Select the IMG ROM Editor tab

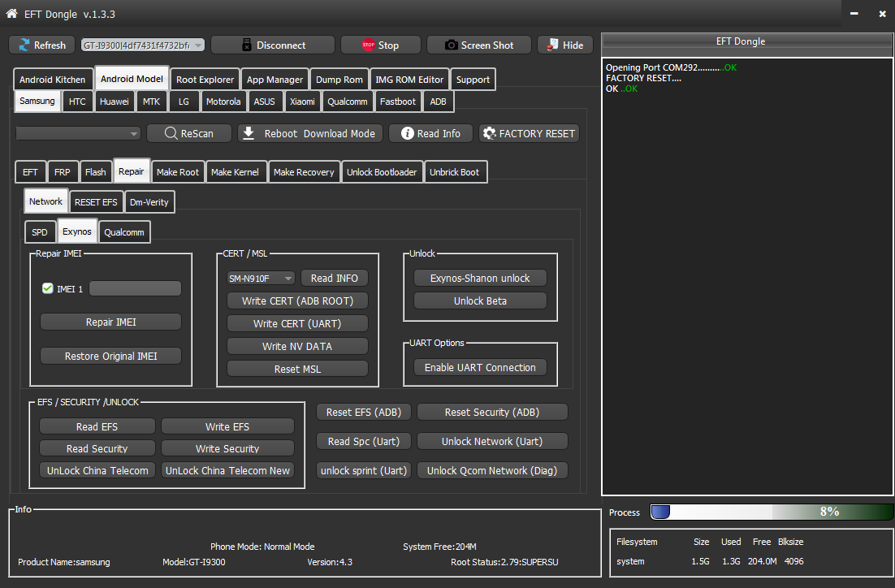pyautogui.click(x=409, y=80)
